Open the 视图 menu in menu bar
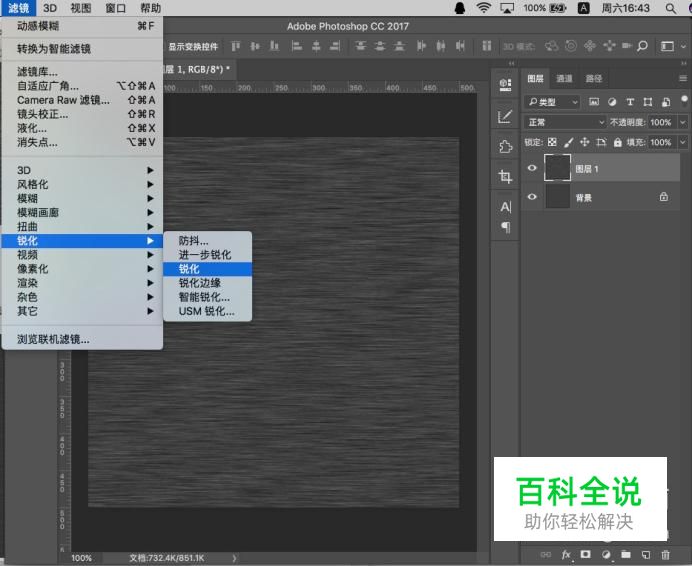692x566 pixels. point(81,8)
